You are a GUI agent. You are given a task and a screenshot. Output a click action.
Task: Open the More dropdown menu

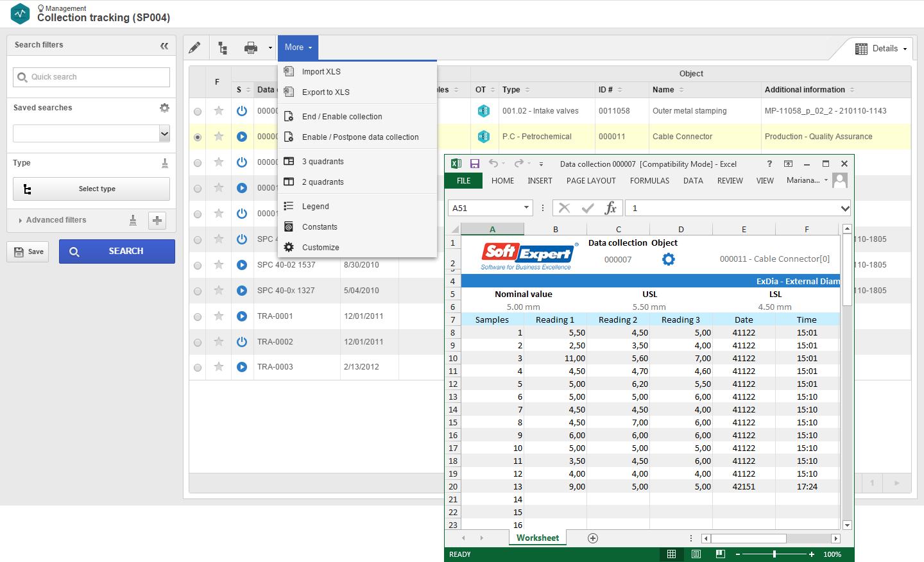coord(298,47)
